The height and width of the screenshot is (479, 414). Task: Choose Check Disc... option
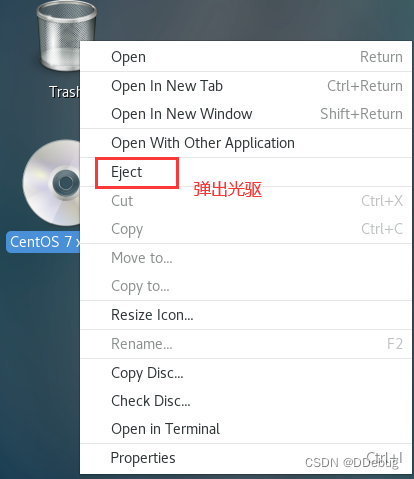tap(246, 401)
